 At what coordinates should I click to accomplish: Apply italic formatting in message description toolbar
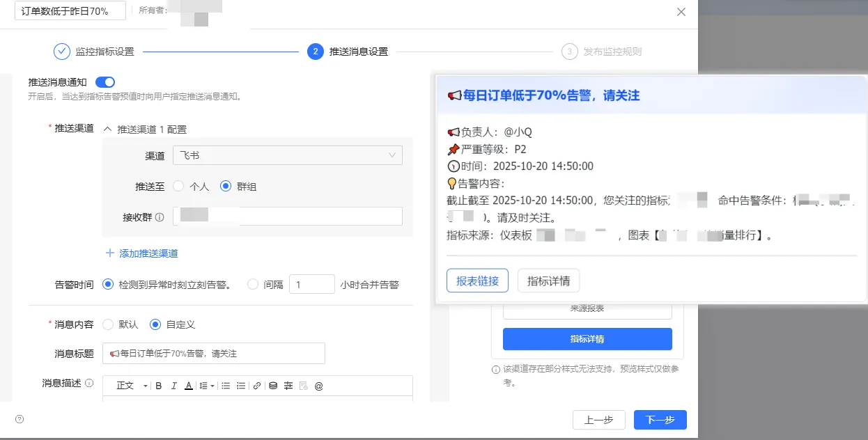[174, 385]
